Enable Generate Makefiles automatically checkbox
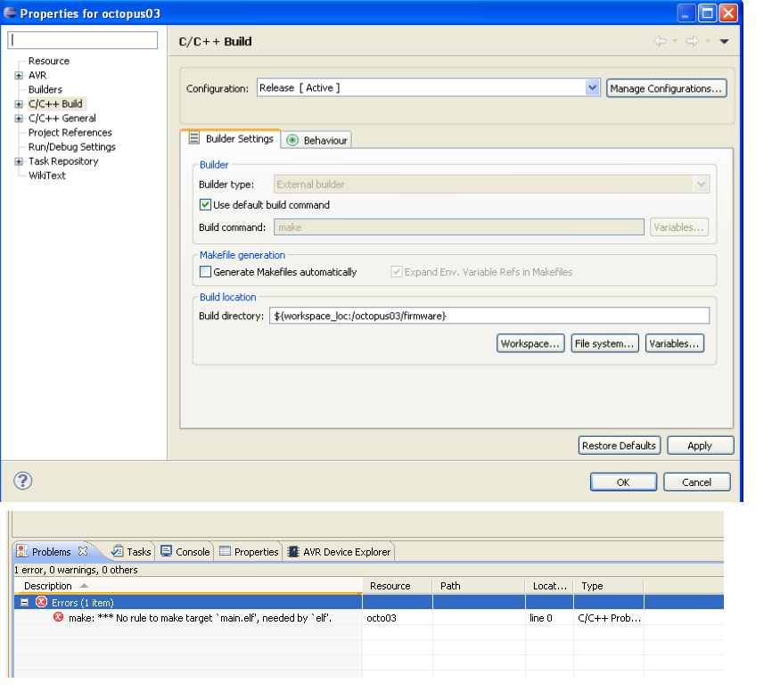Screen dimensions: 772x700 coord(205,272)
